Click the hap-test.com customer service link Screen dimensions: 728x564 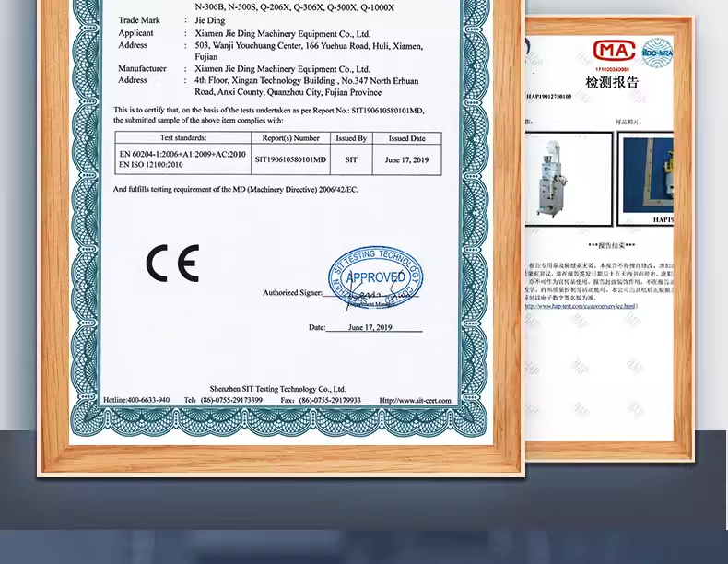(x=581, y=306)
